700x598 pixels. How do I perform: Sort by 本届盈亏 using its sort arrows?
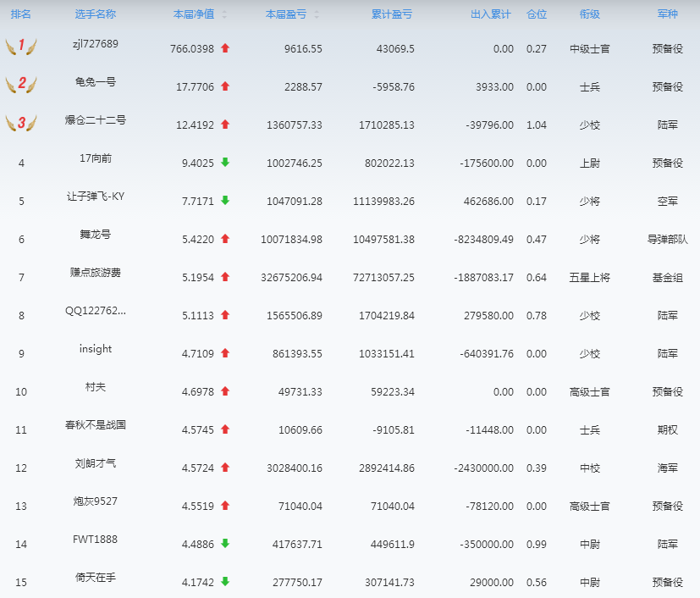click(x=317, y=14)
